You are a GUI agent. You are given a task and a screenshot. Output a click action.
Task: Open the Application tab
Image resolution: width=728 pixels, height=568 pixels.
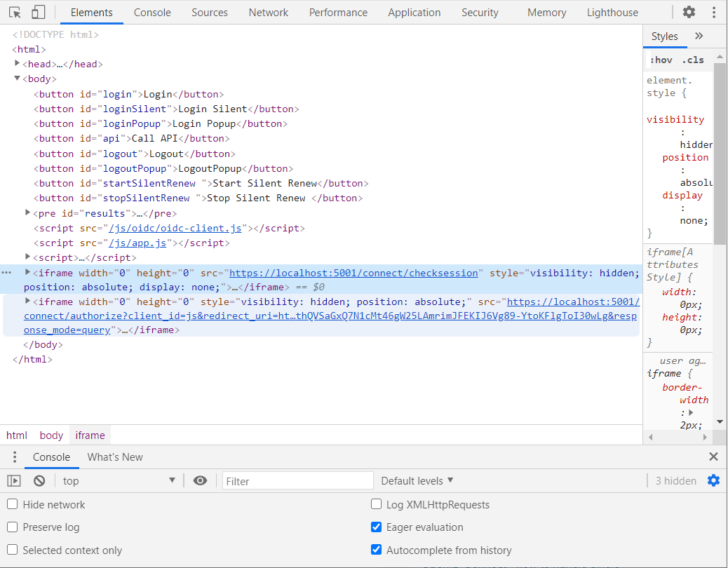point(414,13)
